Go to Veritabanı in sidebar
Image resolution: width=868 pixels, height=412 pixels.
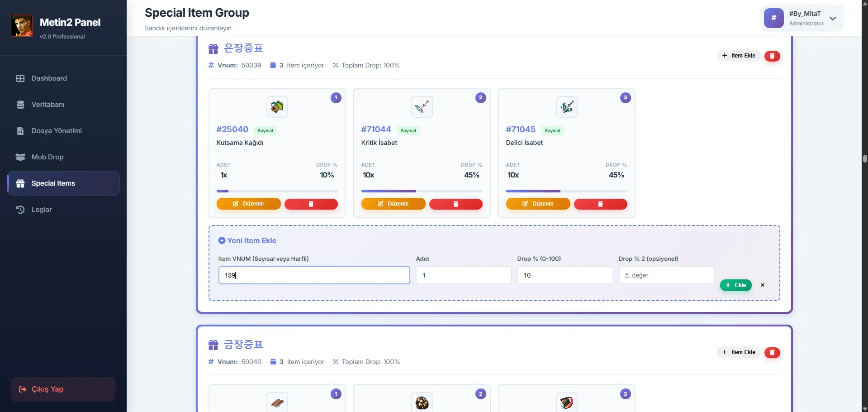pos(48,105)
